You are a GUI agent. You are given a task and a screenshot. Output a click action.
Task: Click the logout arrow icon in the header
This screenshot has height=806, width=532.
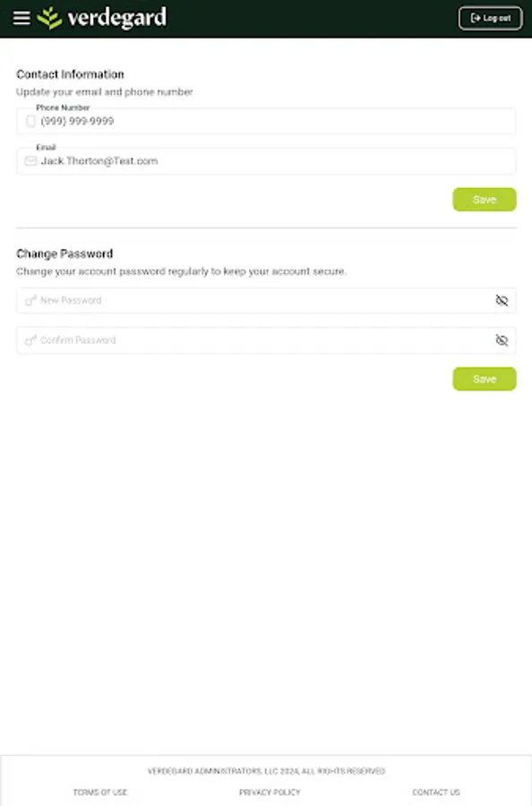475,16
